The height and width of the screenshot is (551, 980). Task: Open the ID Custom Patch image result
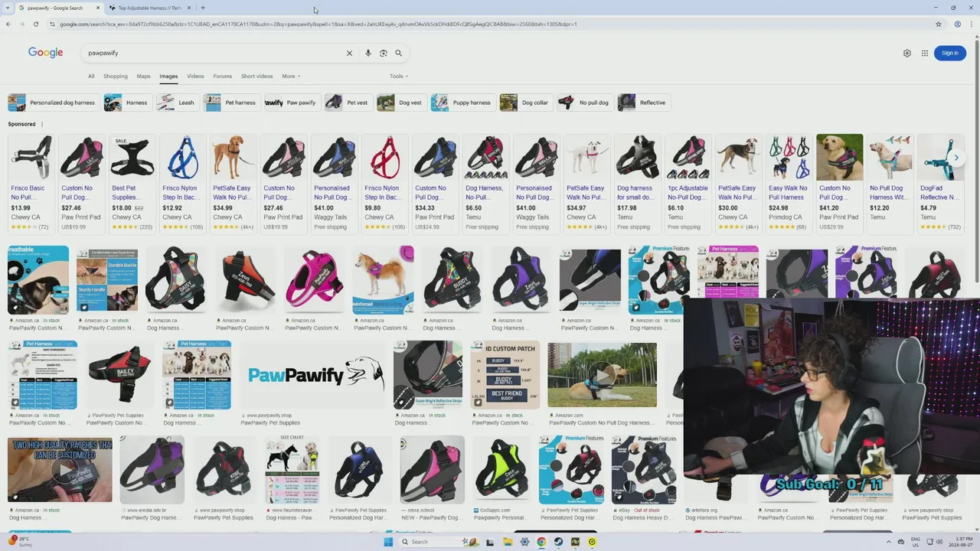pyautogui.click(x=505, y=375)
